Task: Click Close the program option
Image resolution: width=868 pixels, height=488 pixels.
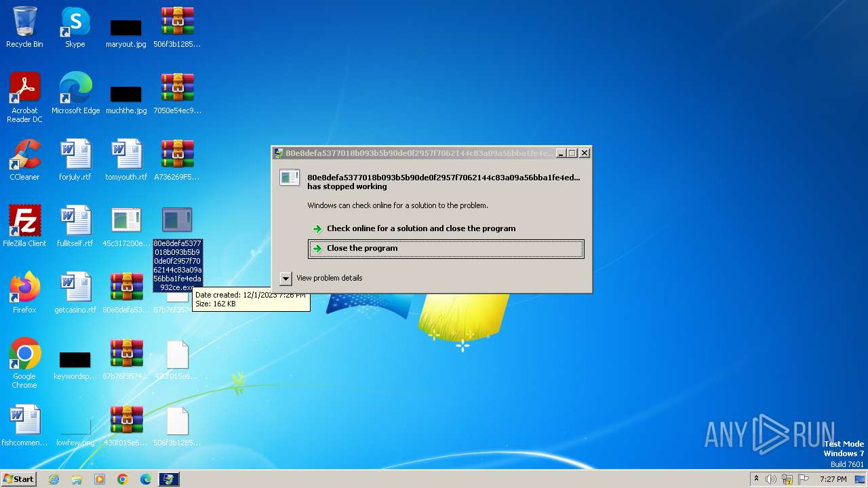Action: [x=446, y=249]
